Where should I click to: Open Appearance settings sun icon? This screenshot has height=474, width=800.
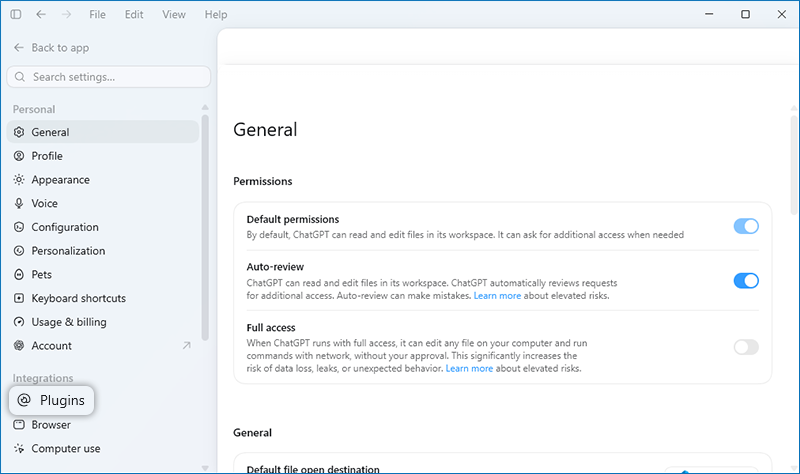click(x=19, y=180)
